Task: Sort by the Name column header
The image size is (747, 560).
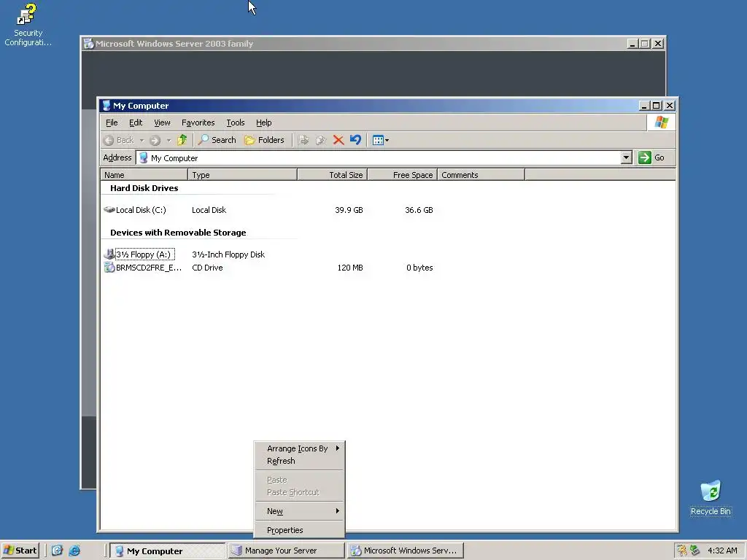Action: pos(144,175)
